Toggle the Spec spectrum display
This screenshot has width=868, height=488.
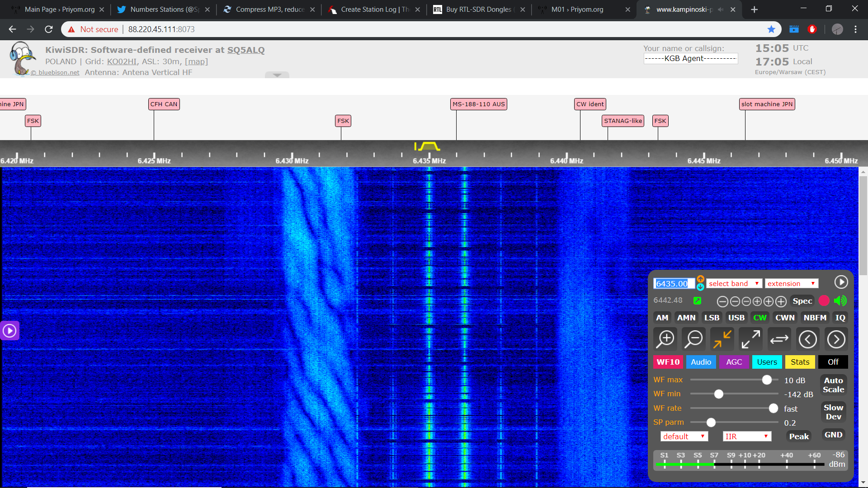pyautogui.click(x=802, y=301)
